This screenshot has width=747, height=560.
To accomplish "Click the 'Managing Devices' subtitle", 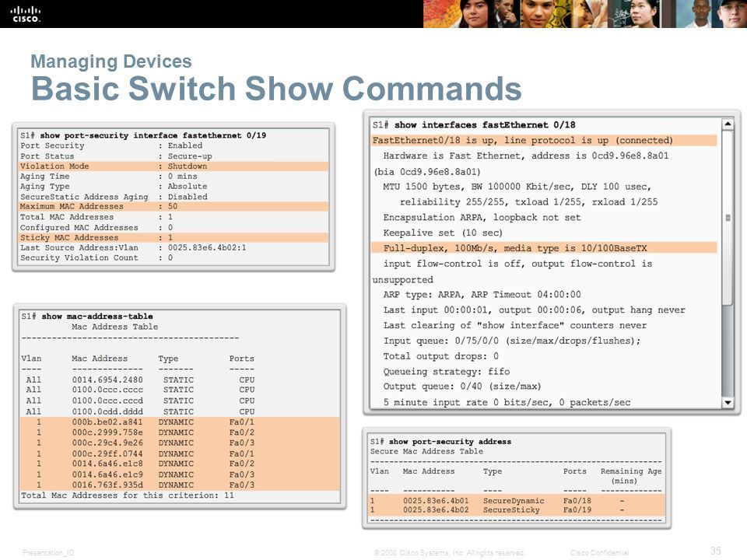I will [x=111, y=61].
